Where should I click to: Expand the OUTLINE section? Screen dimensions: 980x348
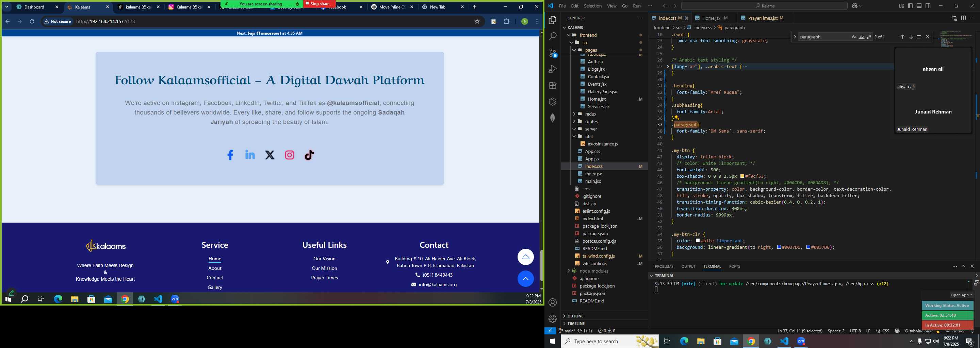[564, 316]
